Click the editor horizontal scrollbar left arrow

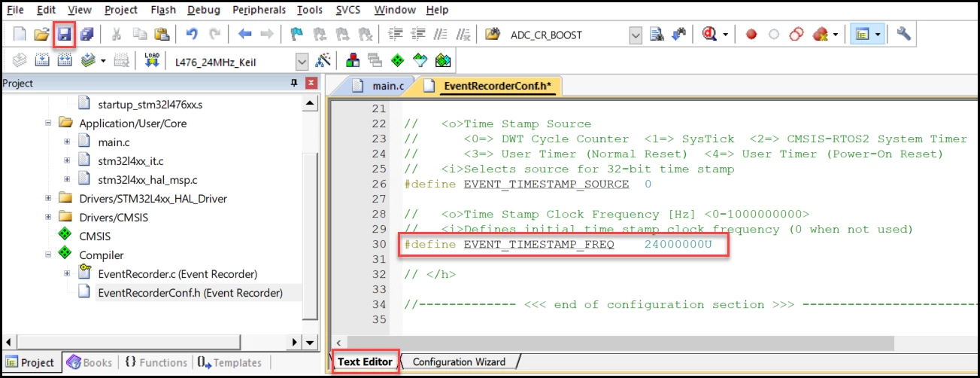[x=338, y=343]
